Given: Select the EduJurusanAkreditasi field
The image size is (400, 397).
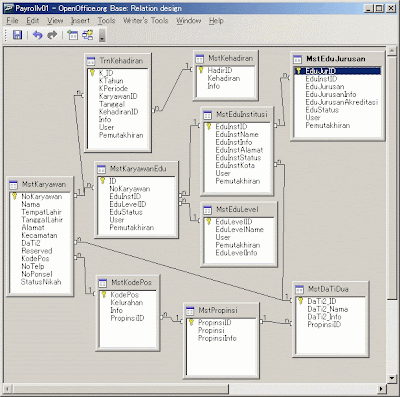Looking at the screenshot, I should (342, 102).
